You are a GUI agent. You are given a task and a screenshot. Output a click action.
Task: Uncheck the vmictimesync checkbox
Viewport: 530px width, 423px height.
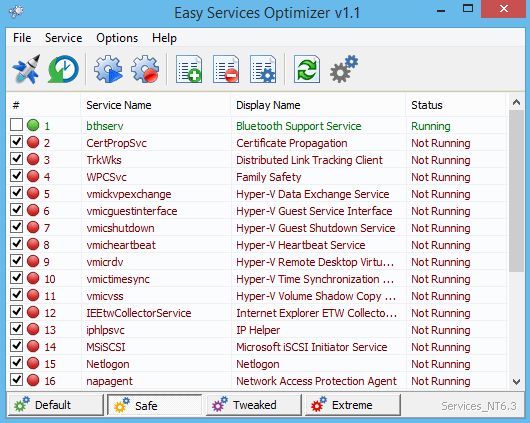16,278
